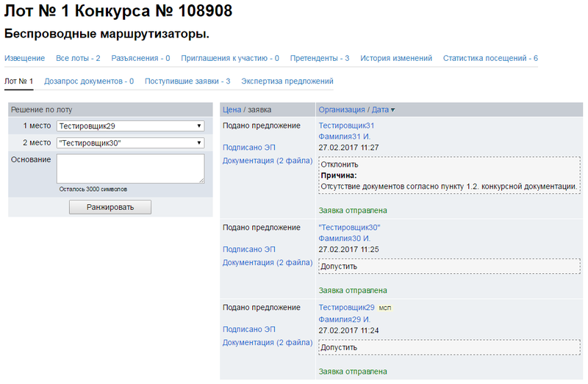Open Фамилия29 И. user link
The height and width of the screenshot is (384, 588).
point(344,319)
